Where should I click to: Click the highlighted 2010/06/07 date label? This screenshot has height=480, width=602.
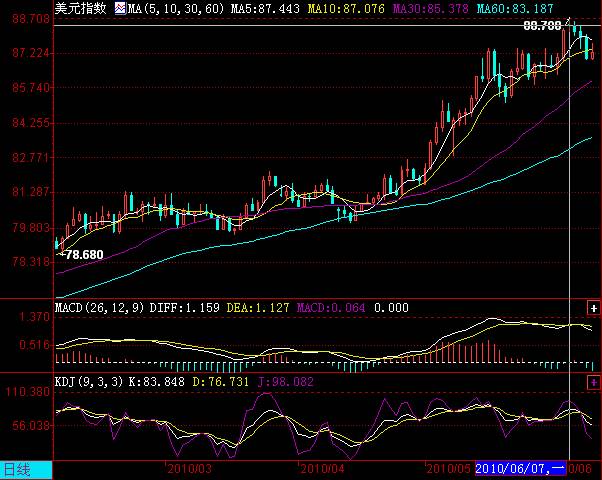click(520, 468)
